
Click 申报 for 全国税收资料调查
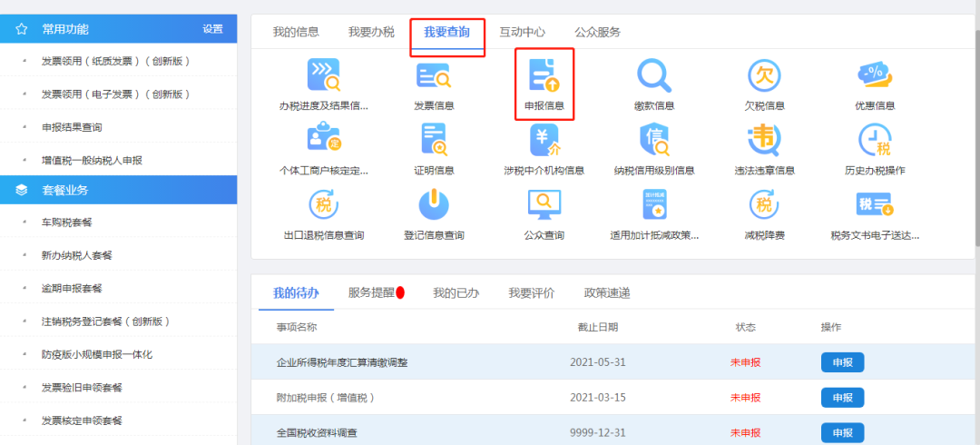tap(842, 433)
